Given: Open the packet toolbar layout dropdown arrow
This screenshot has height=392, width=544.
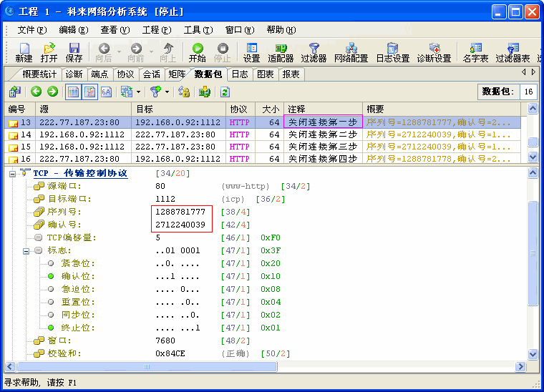Looking at the screenshot, I should [138, 92].
